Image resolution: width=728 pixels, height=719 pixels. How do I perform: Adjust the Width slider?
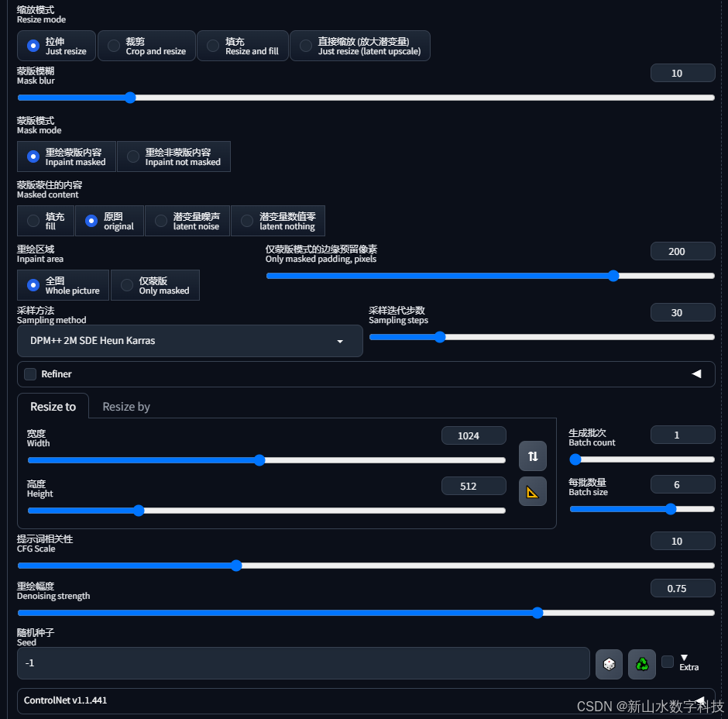(266, 460)
